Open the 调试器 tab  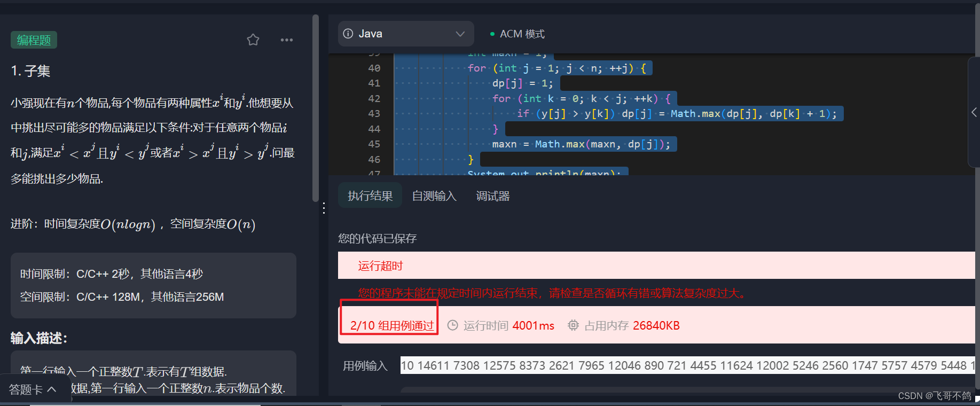493,196
